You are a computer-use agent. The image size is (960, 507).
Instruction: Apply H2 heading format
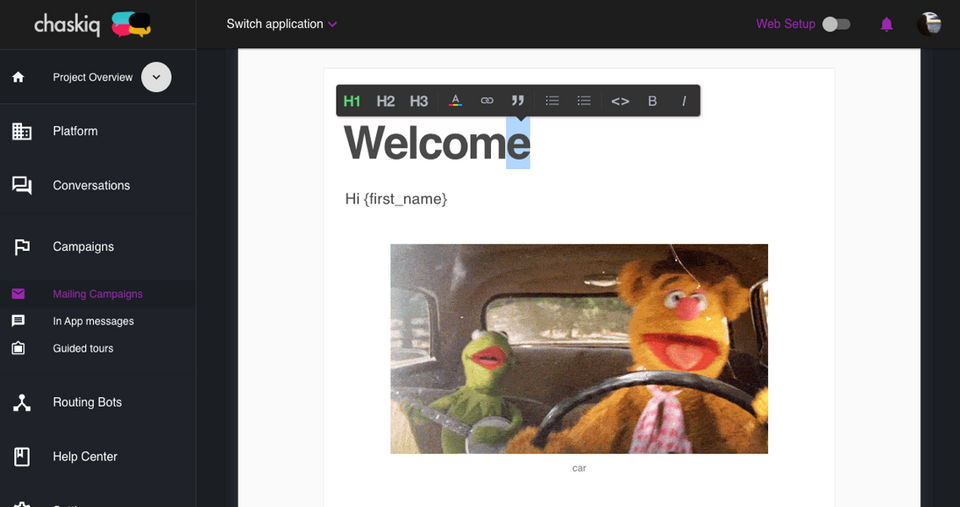point(385,101)
